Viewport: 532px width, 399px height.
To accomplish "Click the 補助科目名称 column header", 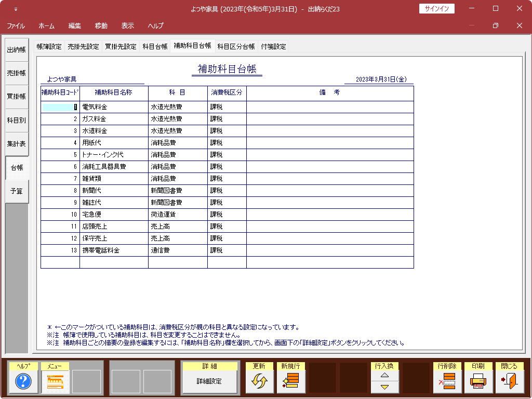I will point(114,94).
